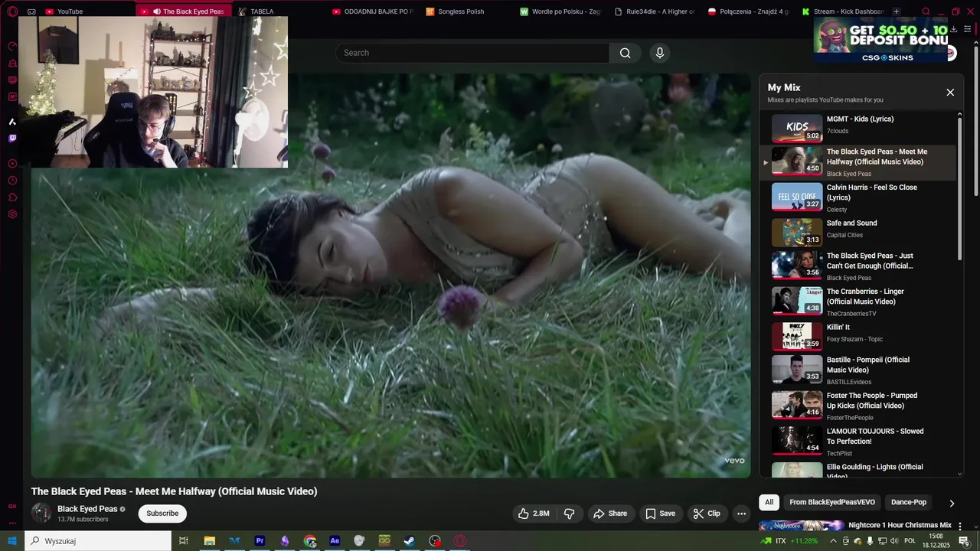Open Opera menu logo in top-left corner

tap(12, 11)
